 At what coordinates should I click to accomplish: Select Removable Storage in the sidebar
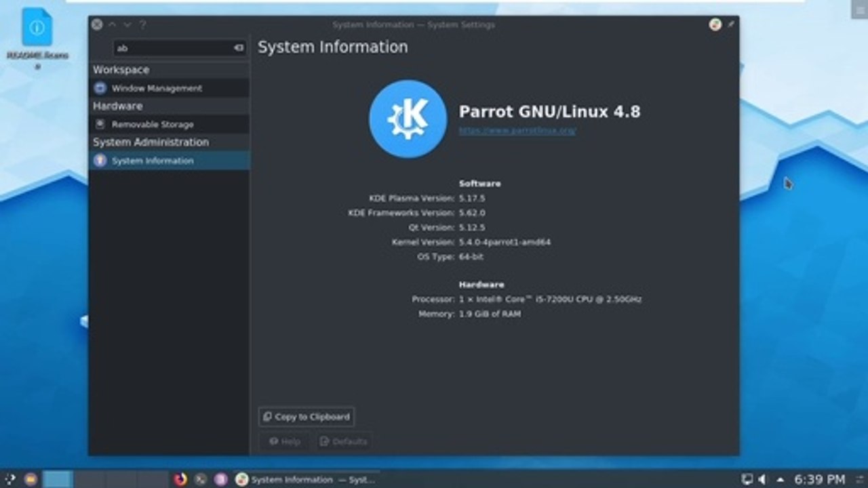coord(169,124)
